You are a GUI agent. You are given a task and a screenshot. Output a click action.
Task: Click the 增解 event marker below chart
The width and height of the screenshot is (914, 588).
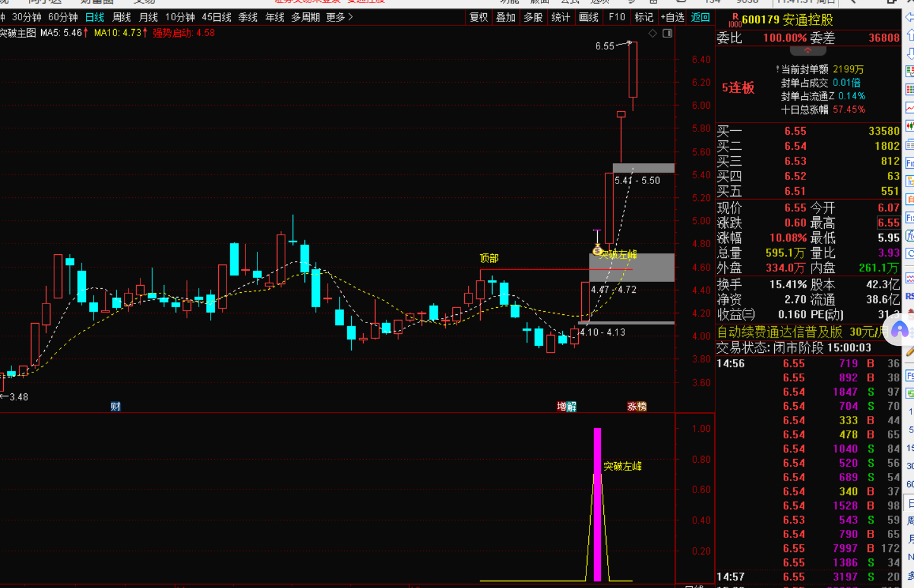pos(566,407)
